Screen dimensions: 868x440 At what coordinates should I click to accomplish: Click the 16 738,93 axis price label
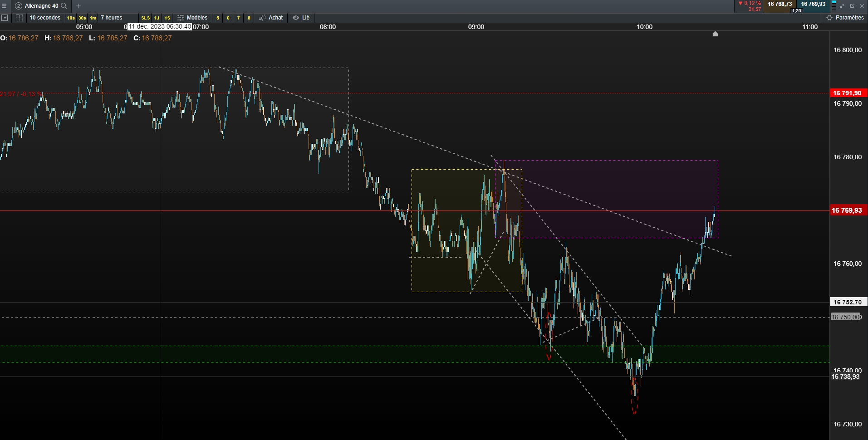pos(845,376)
